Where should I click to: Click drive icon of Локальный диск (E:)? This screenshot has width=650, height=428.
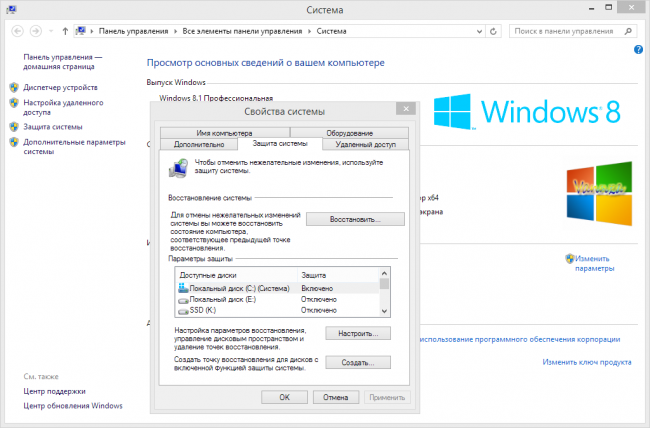coord(183,300)
